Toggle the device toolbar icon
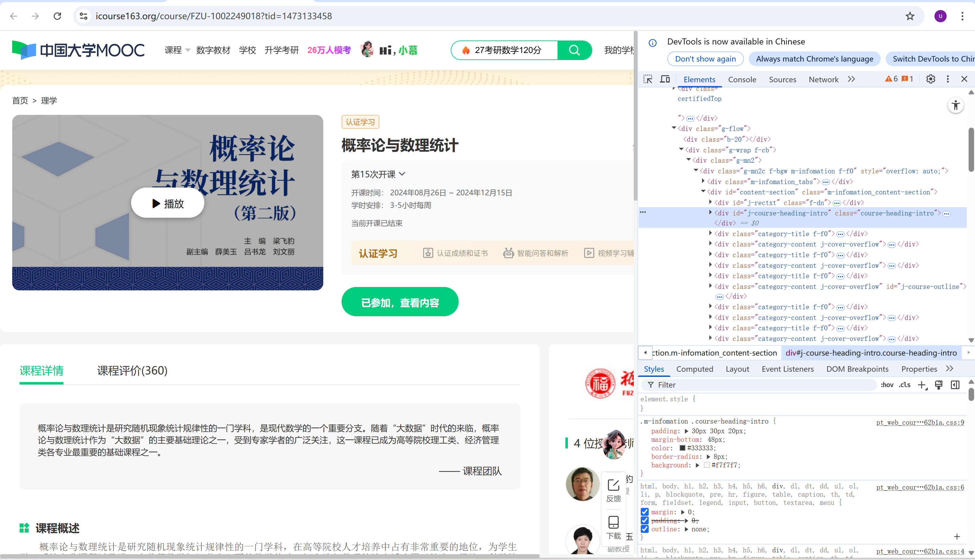 coord(665,79)
